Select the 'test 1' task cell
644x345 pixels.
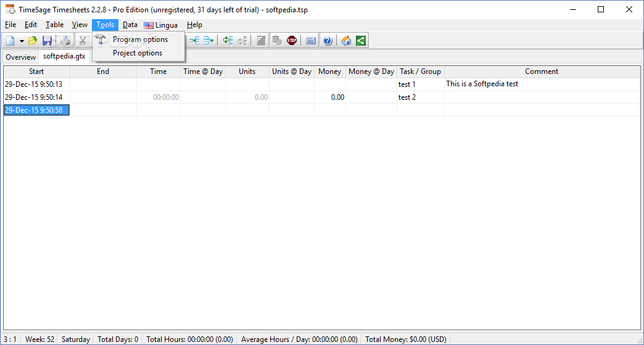coord(421,84)
